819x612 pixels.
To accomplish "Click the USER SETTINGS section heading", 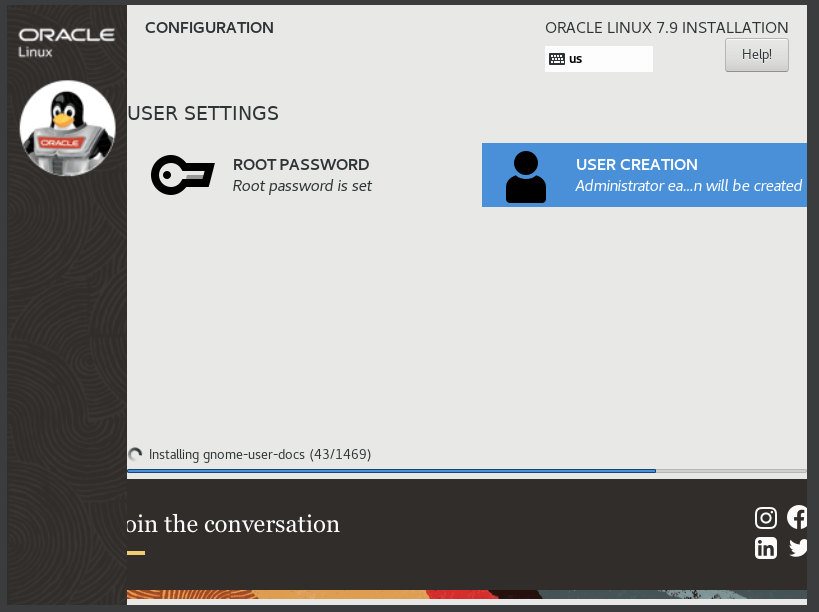I will tap(203, 113).
